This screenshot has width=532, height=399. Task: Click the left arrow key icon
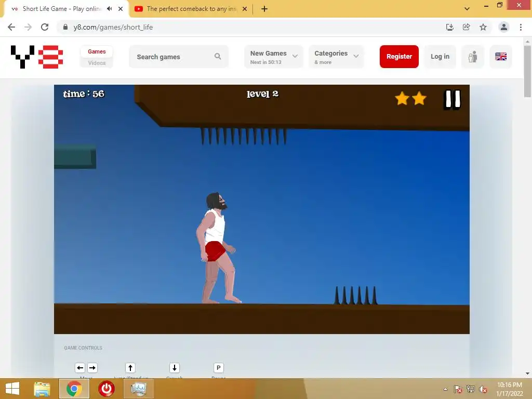tap(80, 368)
